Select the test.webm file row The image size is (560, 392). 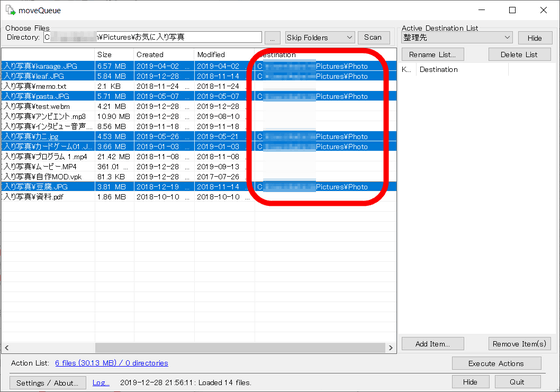point(199,106)
